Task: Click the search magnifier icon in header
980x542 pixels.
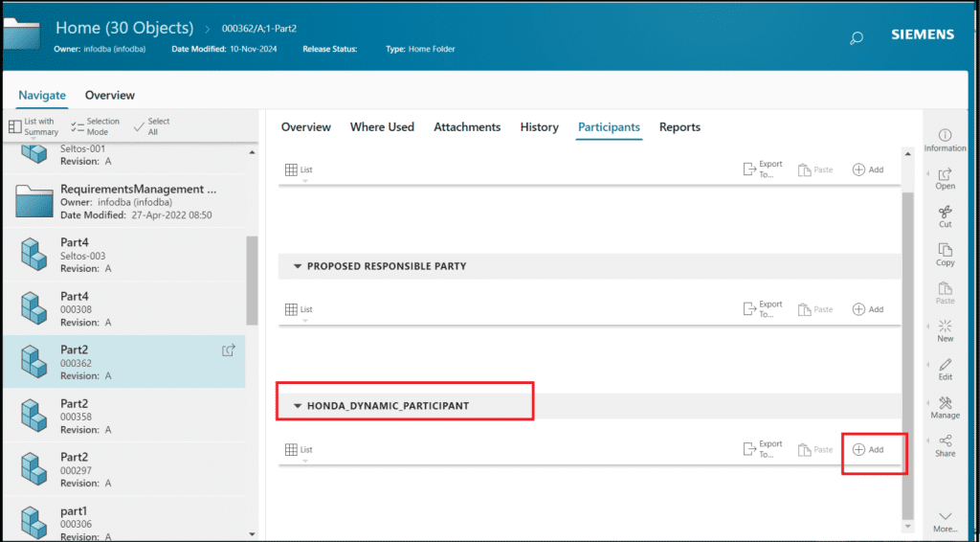Action: point(856,37)
